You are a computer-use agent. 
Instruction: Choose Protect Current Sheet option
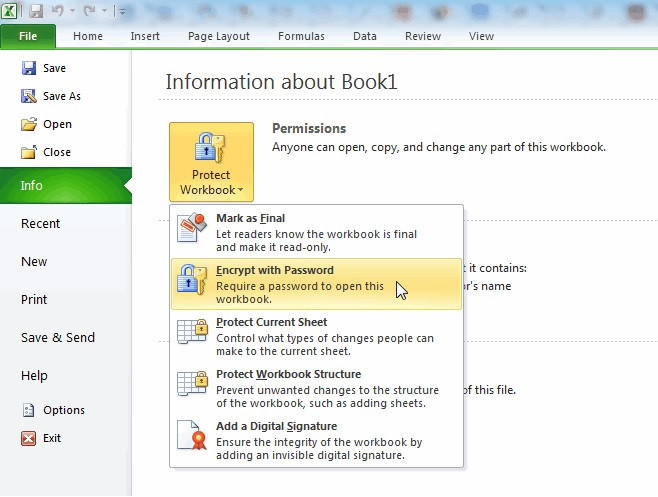tap(316, 336)
